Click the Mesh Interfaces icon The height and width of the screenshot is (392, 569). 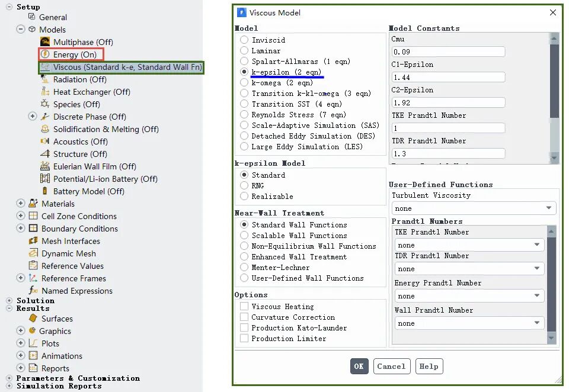coord(33,240)
